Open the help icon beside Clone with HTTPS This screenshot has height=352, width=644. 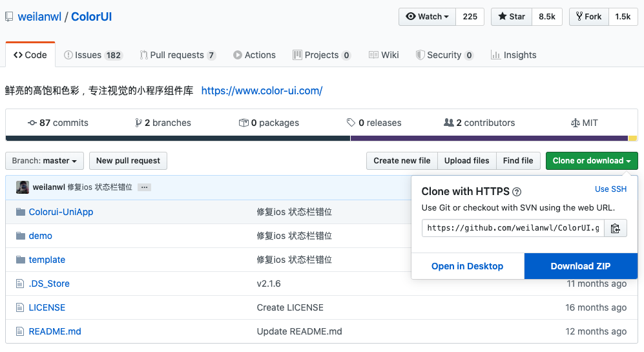517,192
